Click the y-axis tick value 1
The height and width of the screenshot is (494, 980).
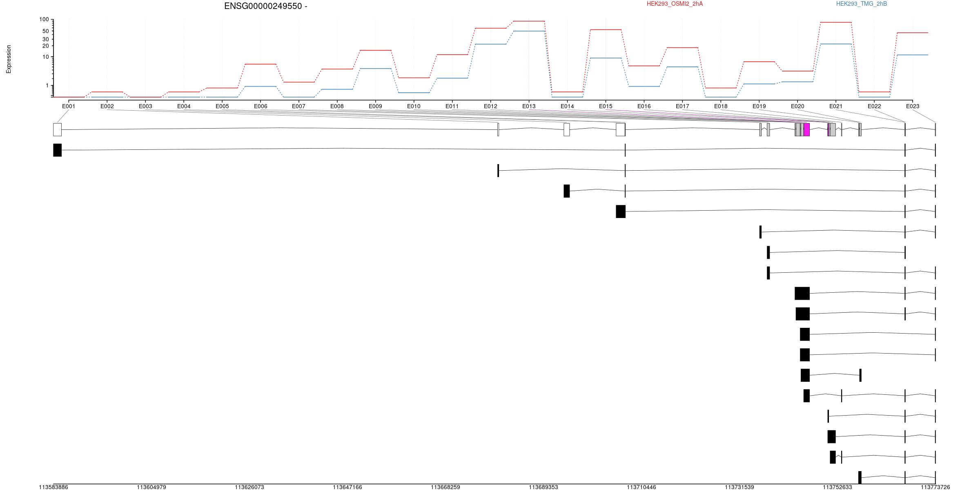click(47, 85)
